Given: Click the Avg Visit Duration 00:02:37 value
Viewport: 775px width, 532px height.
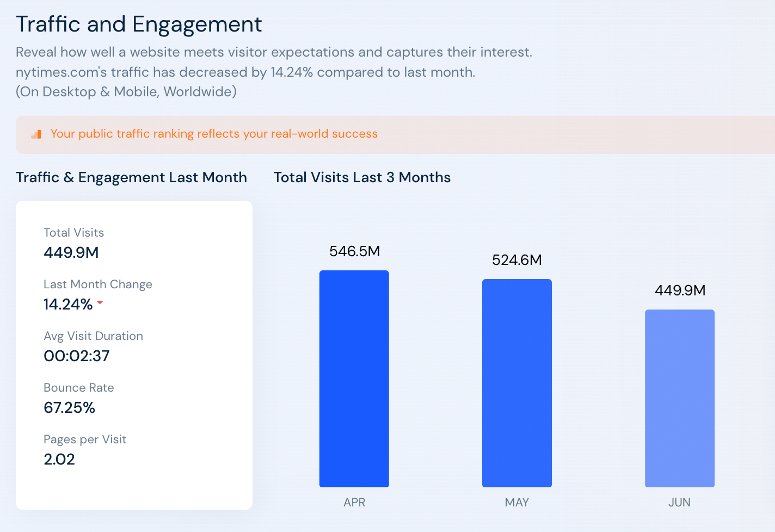Looking at the screenshot, I should pyautogui.click(x=76, y=356).
